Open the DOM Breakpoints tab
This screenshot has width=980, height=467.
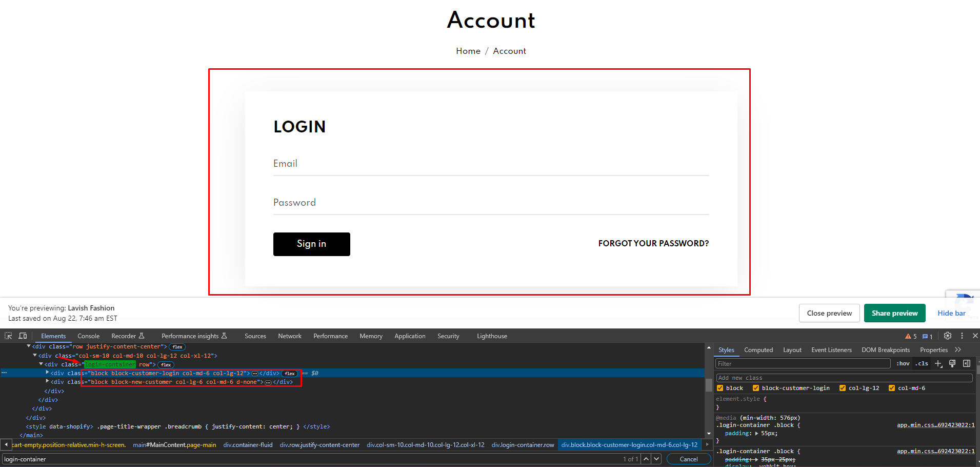(x=886, y=350)
